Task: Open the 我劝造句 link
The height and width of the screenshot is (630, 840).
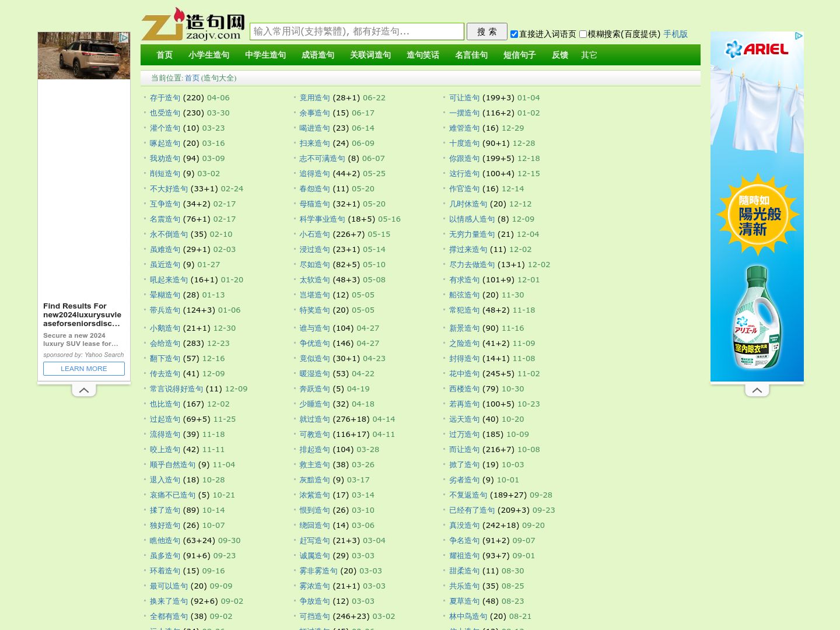Action: [165, 158]
